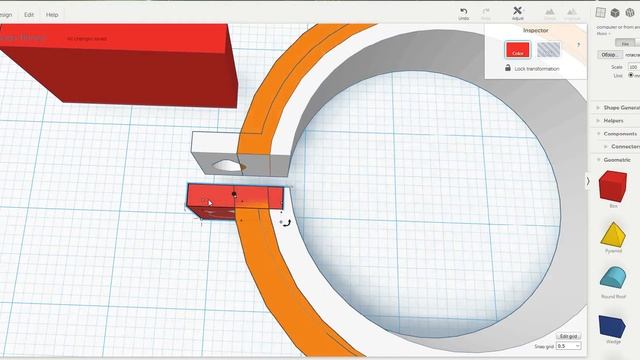Click the Edit grid button

(x=569, y=336)
